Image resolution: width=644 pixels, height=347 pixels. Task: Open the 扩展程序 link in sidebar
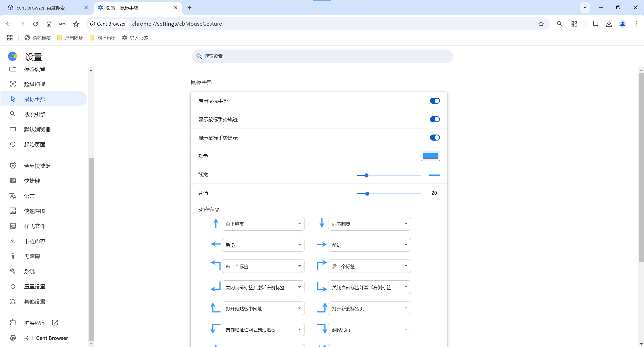click(x=35, y=323)
